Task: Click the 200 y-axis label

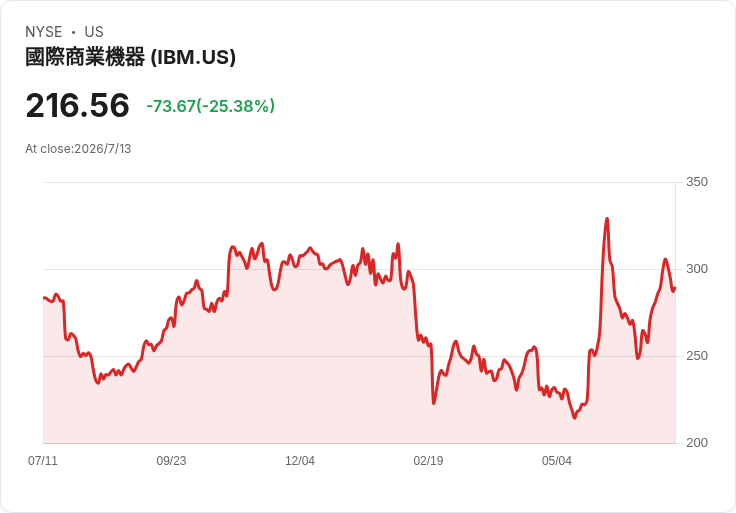Action: click(x=697, y=443)
